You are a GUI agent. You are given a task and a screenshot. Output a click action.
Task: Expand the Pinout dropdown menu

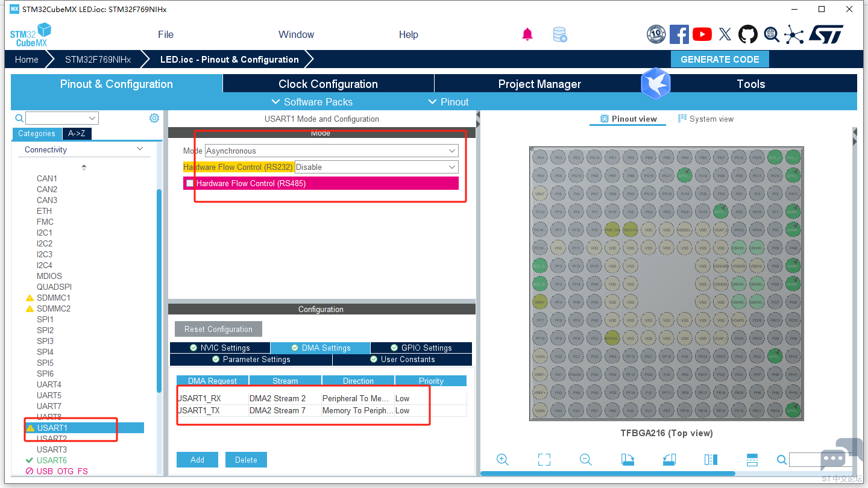(x=448, y=102)
